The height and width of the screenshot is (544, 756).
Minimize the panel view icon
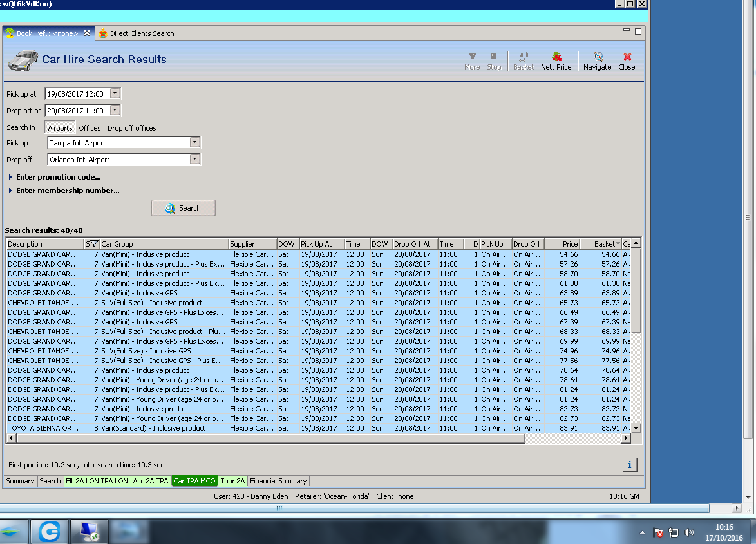[x=627, y=30]
